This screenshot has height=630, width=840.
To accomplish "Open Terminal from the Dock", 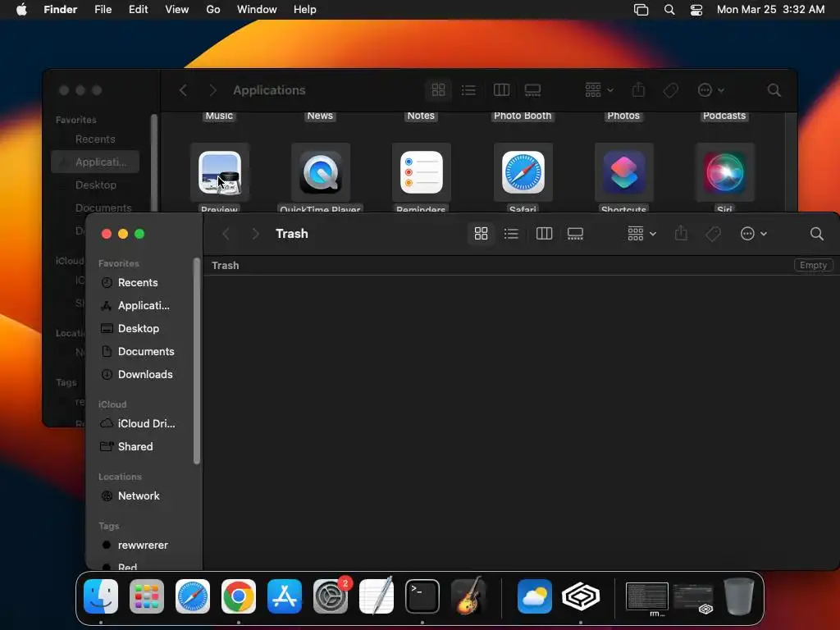I will coord(422,596).
